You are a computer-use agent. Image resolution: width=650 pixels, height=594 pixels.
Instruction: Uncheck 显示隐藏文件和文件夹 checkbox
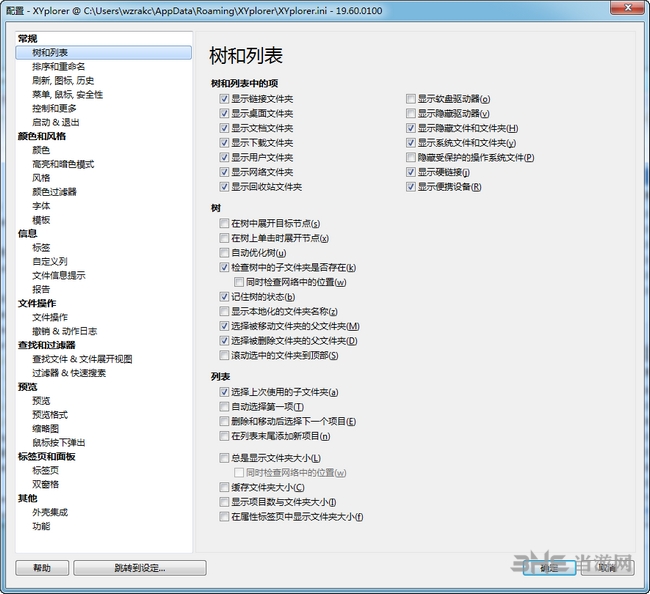coord(410,128)
